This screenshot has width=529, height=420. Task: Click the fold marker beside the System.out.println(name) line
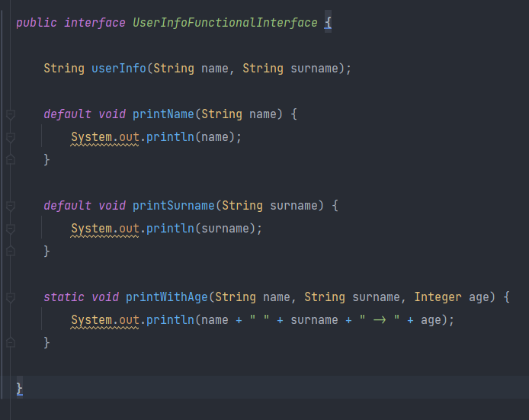coord(11,137)
